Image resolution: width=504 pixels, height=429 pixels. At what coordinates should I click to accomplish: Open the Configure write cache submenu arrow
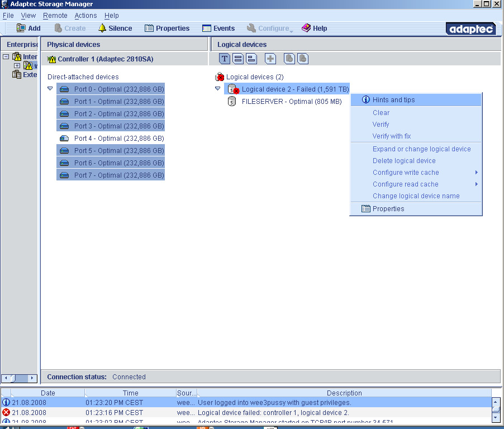(477, 172)
